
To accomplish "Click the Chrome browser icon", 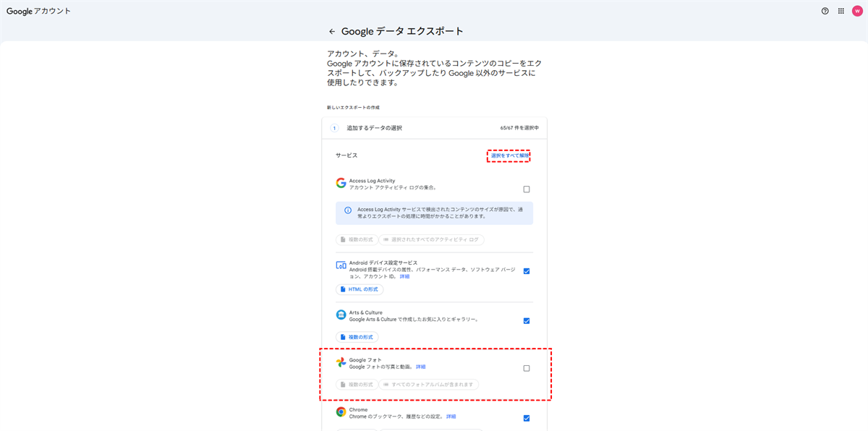I will (341, 411).
